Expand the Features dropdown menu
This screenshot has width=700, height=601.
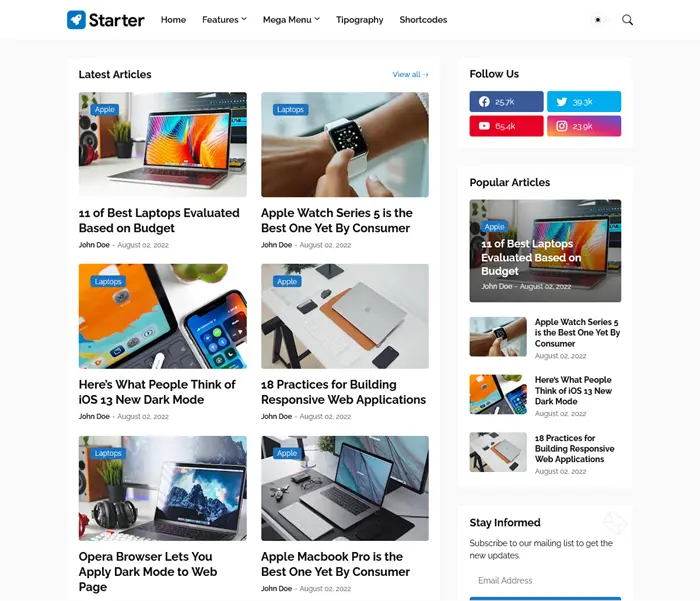tap(224, 20)
